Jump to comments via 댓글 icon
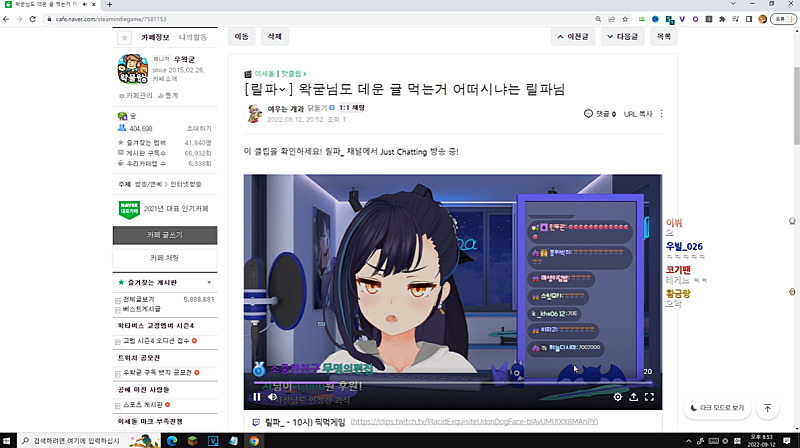 599,114
